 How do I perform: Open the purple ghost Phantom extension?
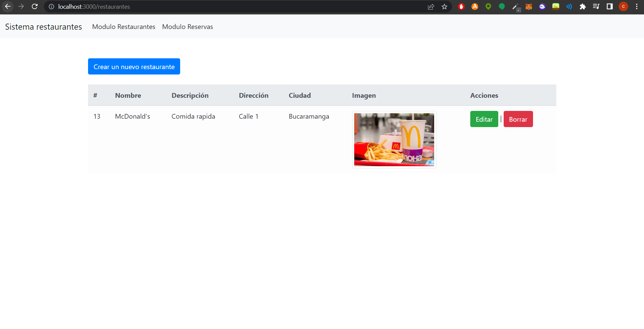point(542,6)
